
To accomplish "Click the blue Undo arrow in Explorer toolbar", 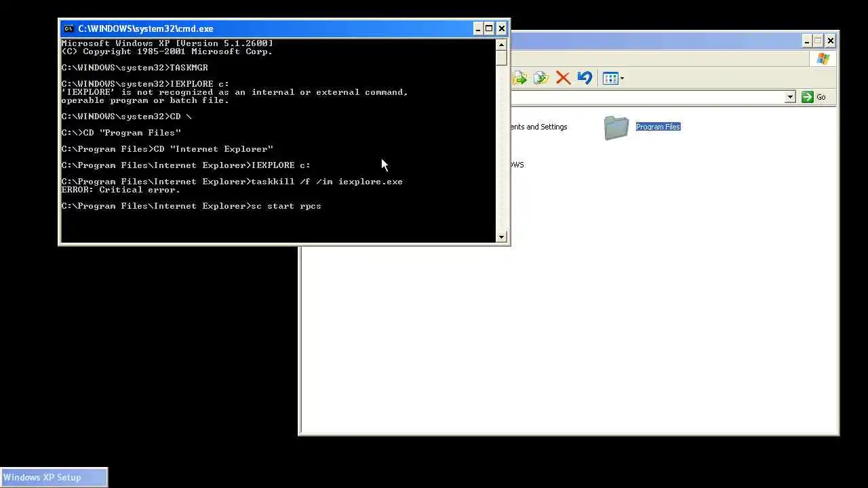I will click(x=585, y=78).
